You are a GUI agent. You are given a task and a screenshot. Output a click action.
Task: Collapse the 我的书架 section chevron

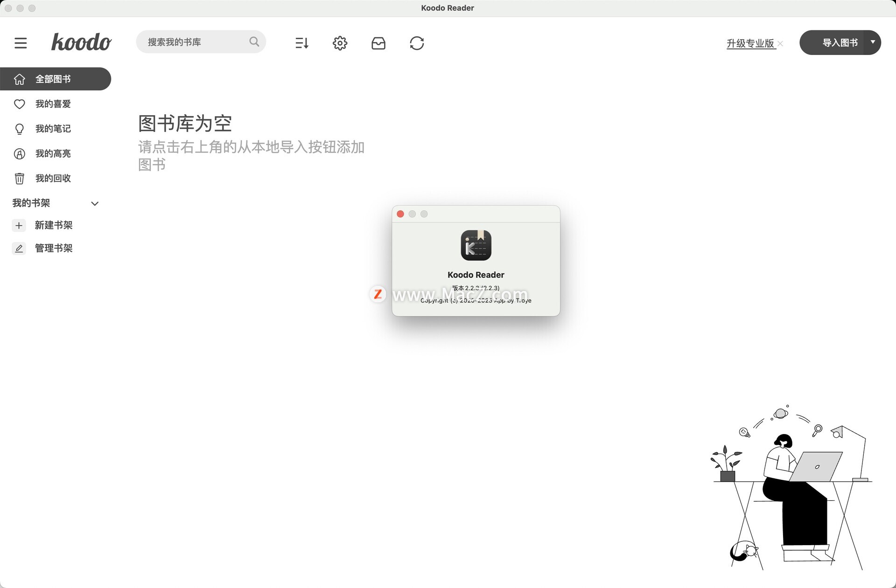(x=95, y=203)
